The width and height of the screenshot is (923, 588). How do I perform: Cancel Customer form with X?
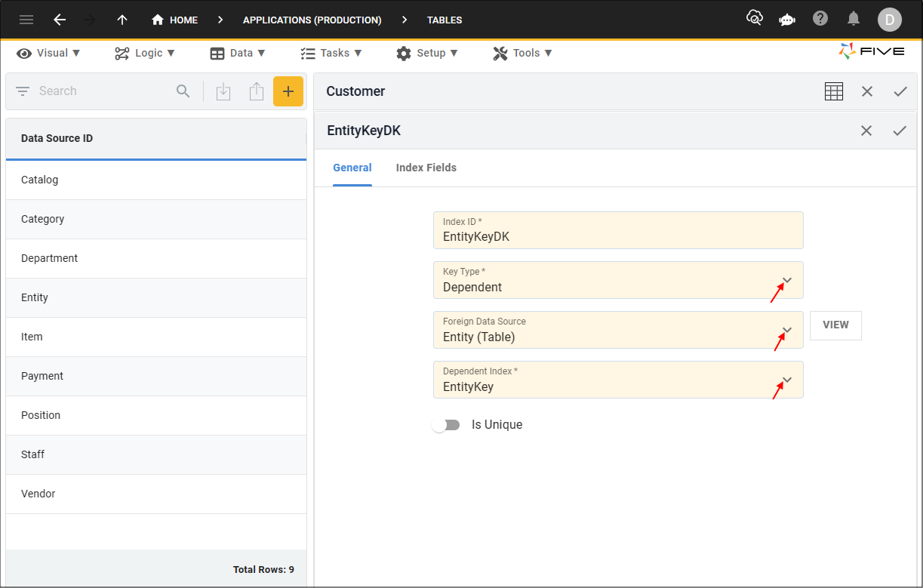click(867, 91)
